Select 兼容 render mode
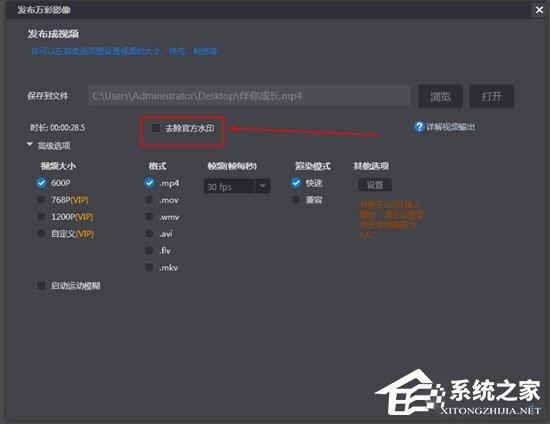The height and width of the screenshot is (424, 550). (x=296, y=200)
